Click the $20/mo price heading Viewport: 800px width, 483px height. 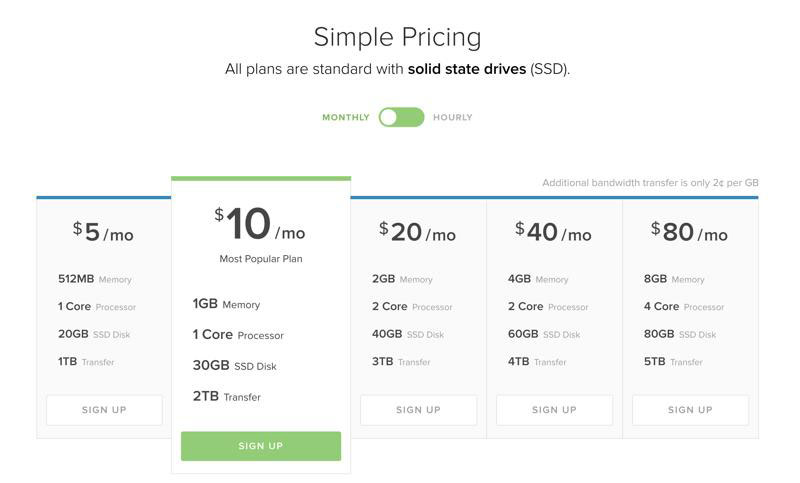click(x=417, y=233)
